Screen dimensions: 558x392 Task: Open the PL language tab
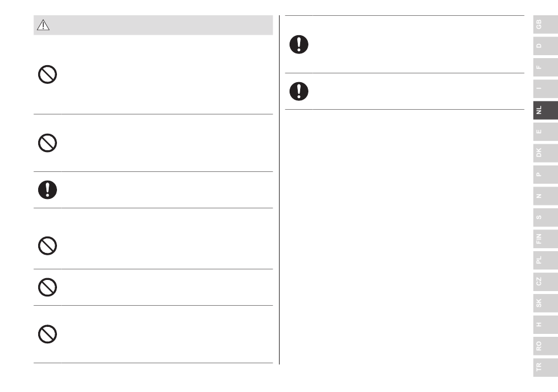pyautogui.click(x=546, y=260)
